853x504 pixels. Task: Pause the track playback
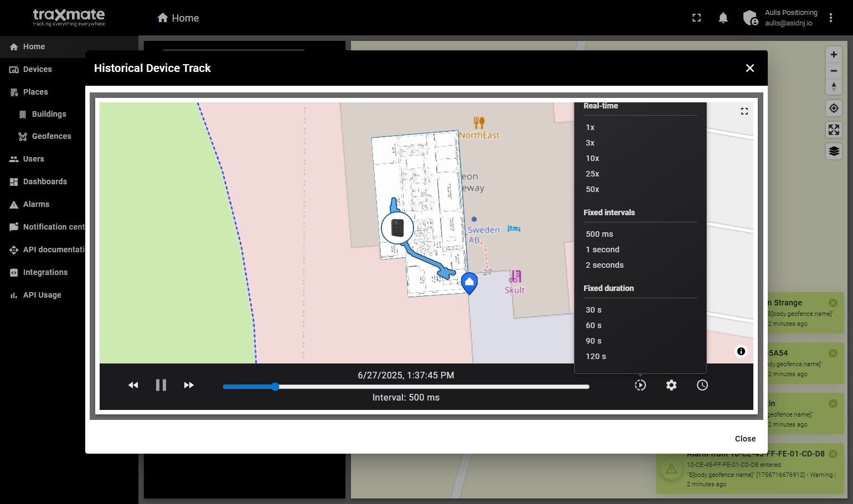[x=161, y=385]
